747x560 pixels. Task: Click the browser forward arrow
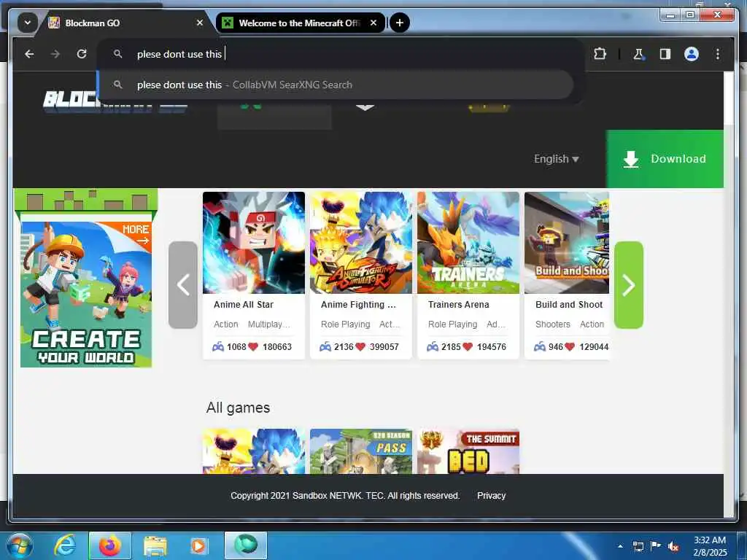pyautogui.click(x=55, y=54)
